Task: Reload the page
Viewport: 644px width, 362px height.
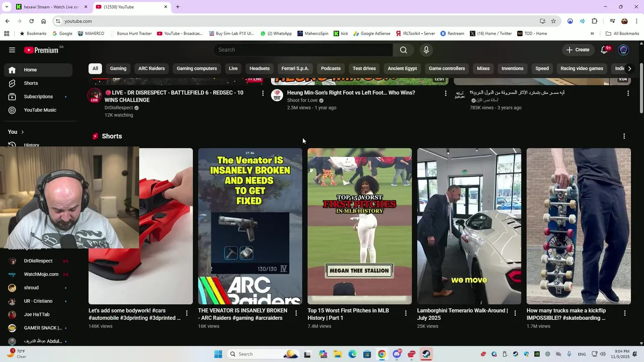Action: pyautogui.click(x=31, y=21)
